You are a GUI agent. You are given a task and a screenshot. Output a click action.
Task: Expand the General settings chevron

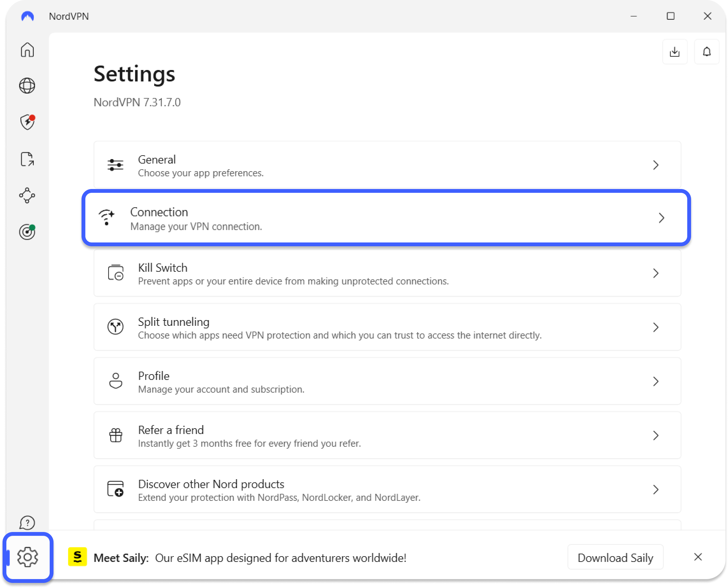pyautogui.click(x=655, y=165)
